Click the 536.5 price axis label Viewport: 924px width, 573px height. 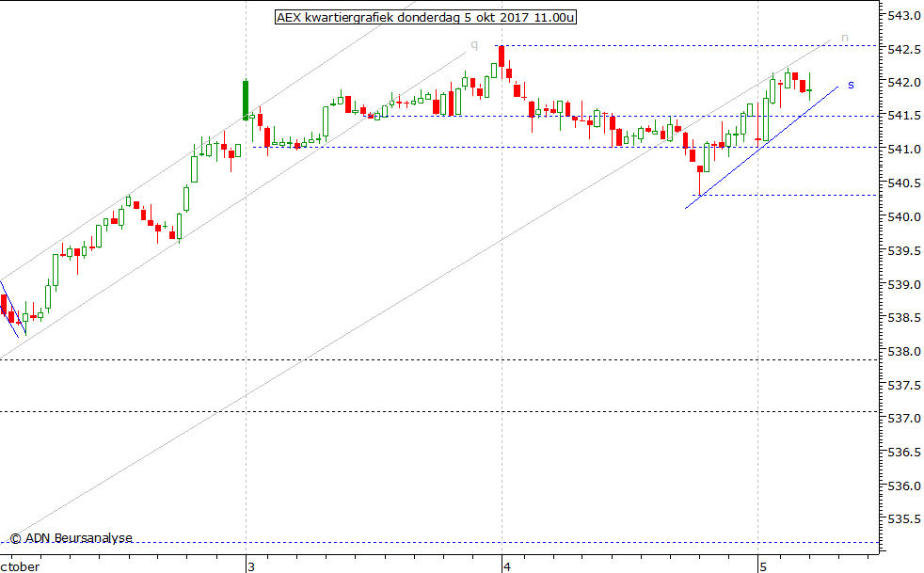[x=904, y=453]
